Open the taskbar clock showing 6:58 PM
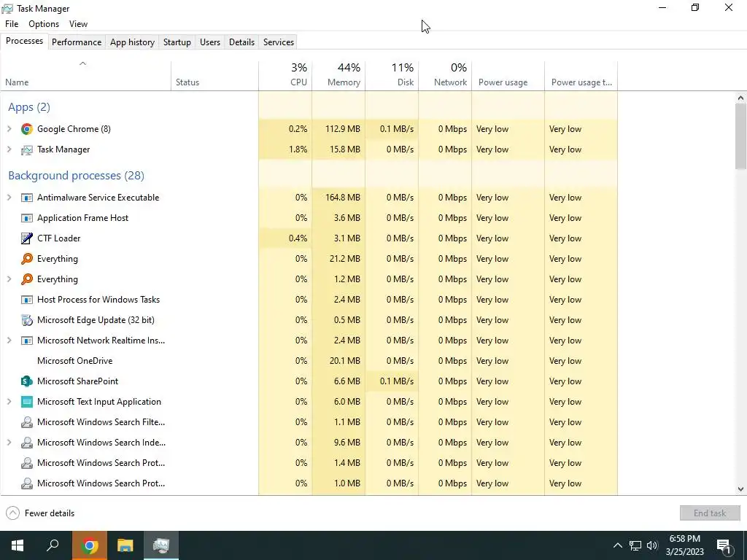Viewport: 747px width, 560px height. [684, 545]
